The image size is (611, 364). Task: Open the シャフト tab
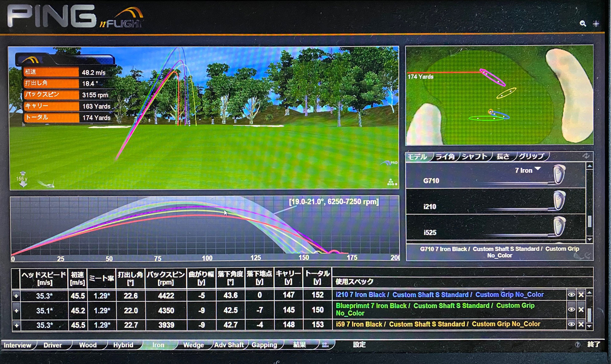474,156
